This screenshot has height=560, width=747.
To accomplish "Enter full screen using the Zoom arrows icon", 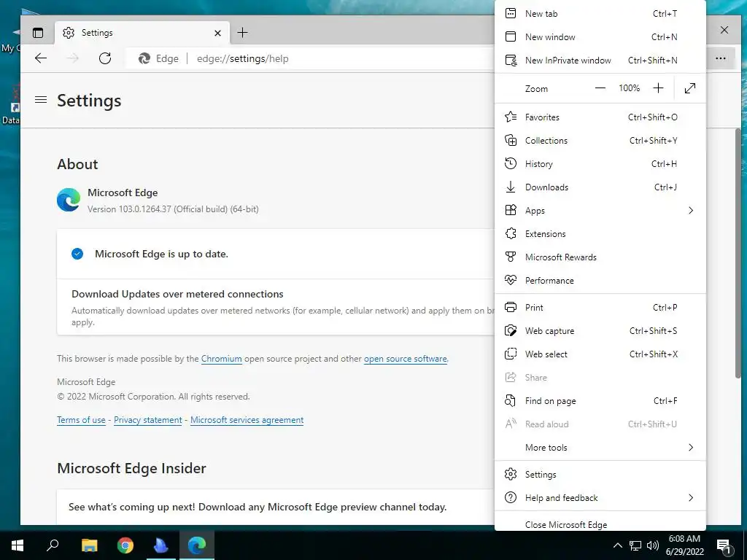I will click(690, 88).
